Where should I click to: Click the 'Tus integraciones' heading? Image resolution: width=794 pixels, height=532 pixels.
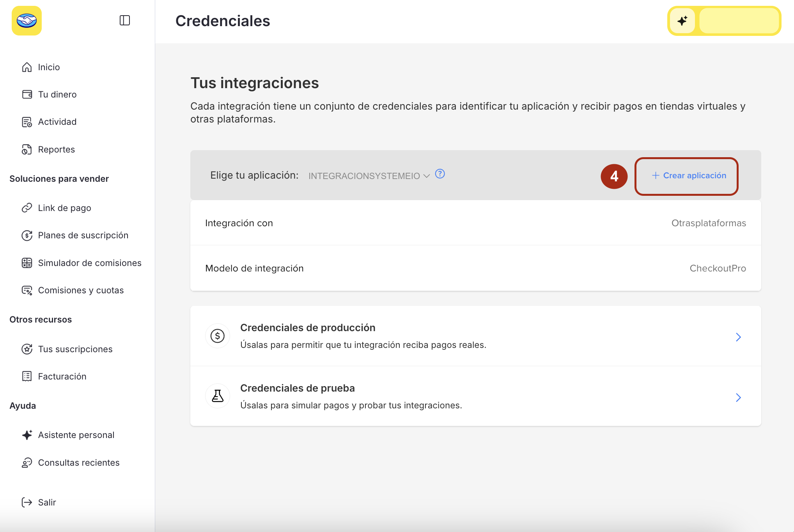point(255,83)
